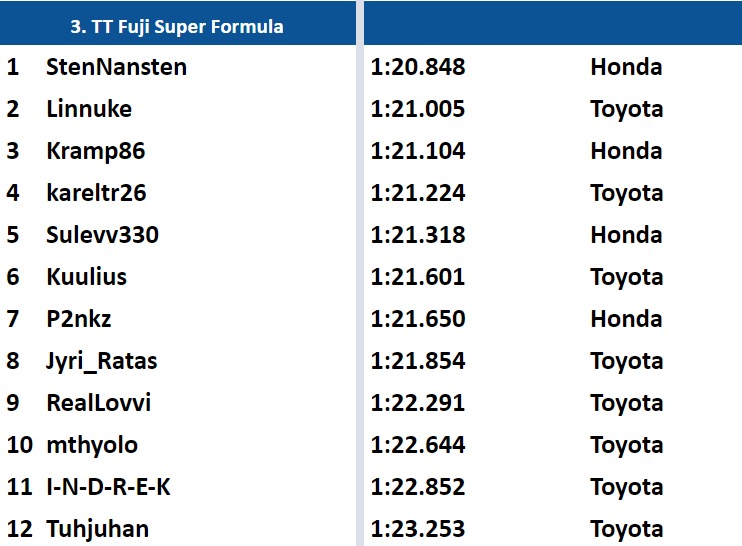Click Jyri_Ratas entry
Viewport: 742px width, 546px height.
102,361
